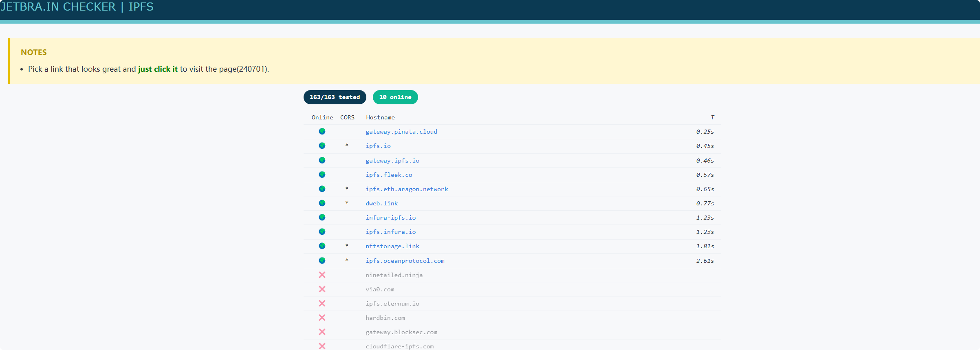Click the offline hostname ninetailed.ninja

pyautogui.click(x=394, y=275)
